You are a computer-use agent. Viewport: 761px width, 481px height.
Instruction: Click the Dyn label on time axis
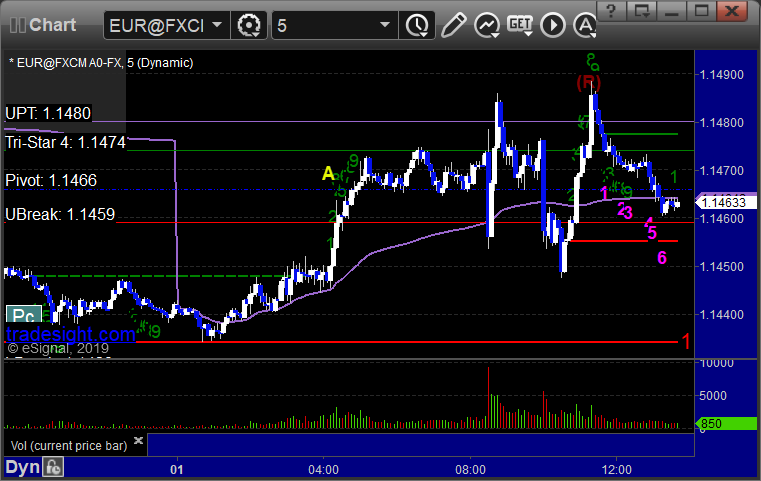click(x=23, y=467)
